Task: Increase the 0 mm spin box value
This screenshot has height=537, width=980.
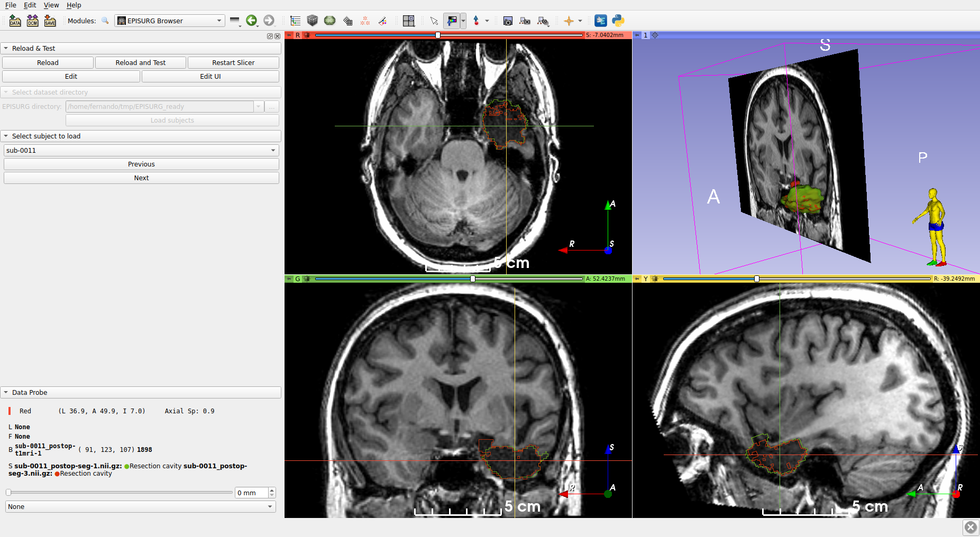Action: point(272,490)
